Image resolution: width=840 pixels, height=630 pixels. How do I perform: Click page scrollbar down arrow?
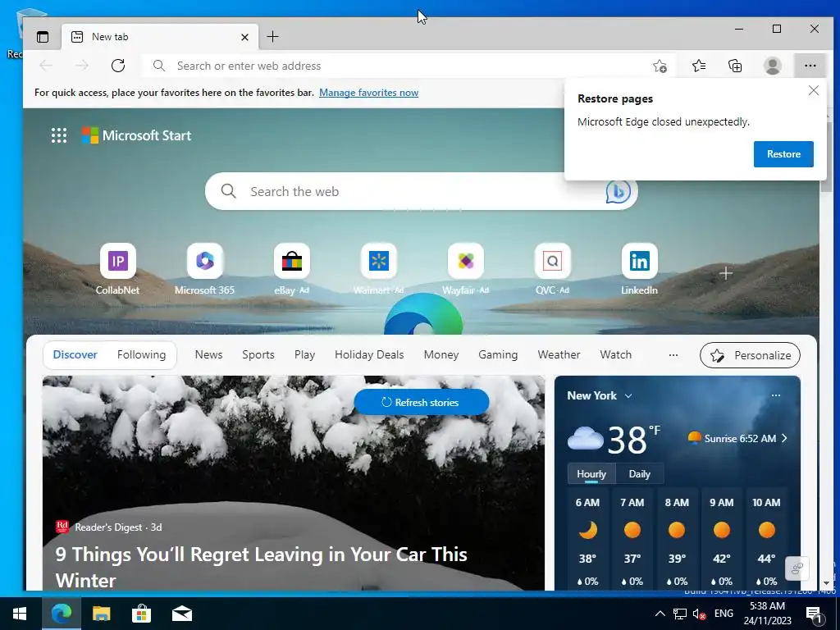(x=826, y=583)
